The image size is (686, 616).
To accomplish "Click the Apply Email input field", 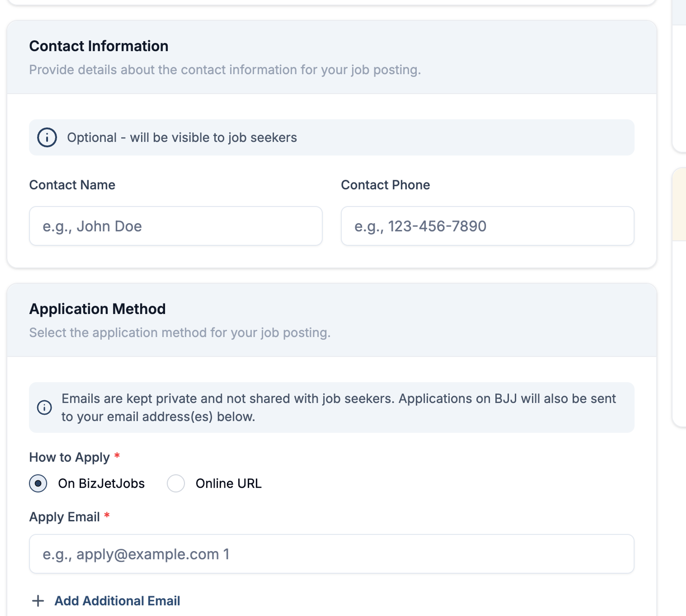I will pos(332,554).
